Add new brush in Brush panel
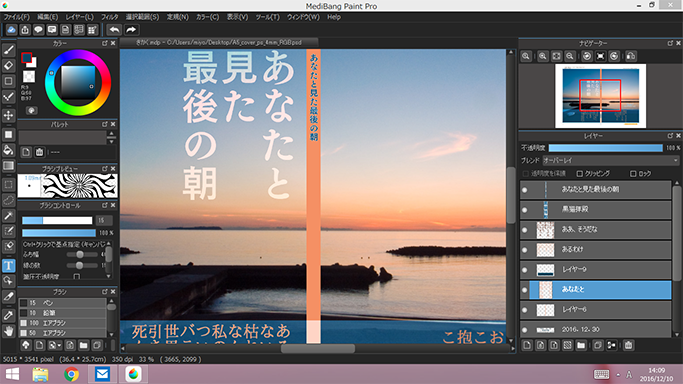This screenshot has height=384, width=683. pyautogui.click(x=40, y=345)
